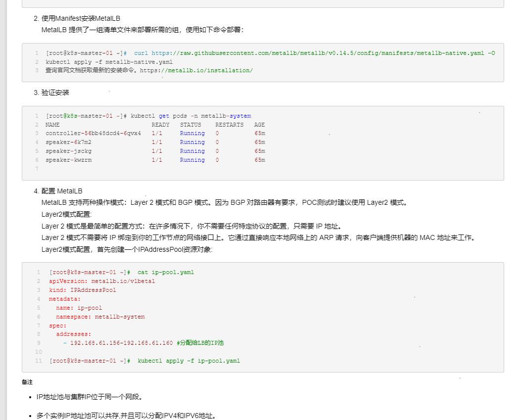Click 'kubectl apply -f ip-pool.yaml' command

coord(189,361)
